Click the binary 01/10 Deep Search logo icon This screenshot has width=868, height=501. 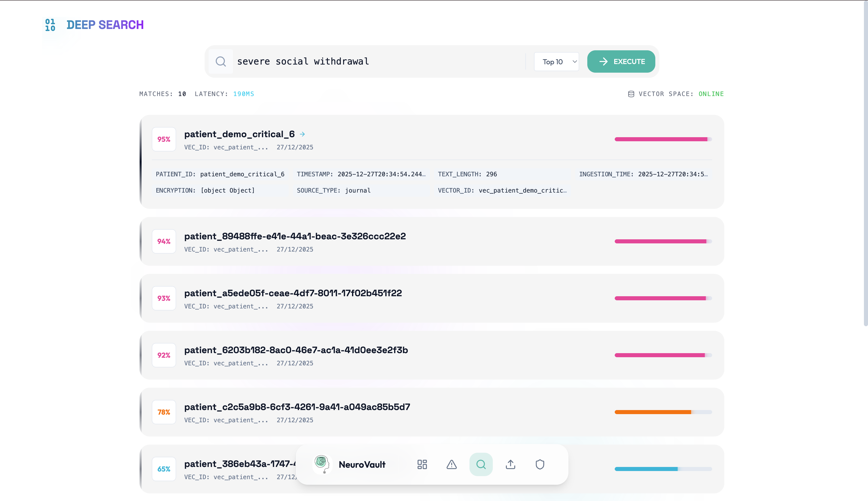[50, 25]
